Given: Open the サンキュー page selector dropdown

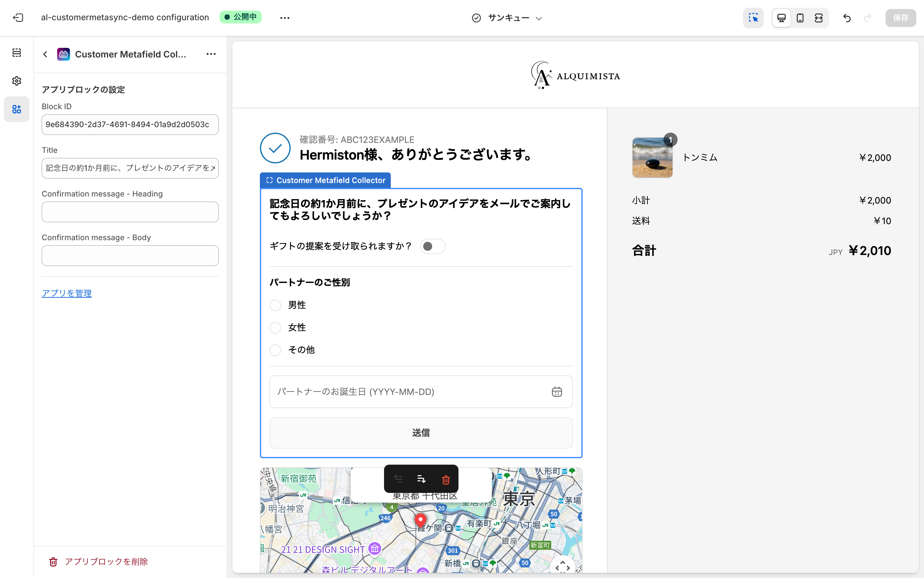Looking at the screenshot, I should pyautogui.click(x=508, y=18).
